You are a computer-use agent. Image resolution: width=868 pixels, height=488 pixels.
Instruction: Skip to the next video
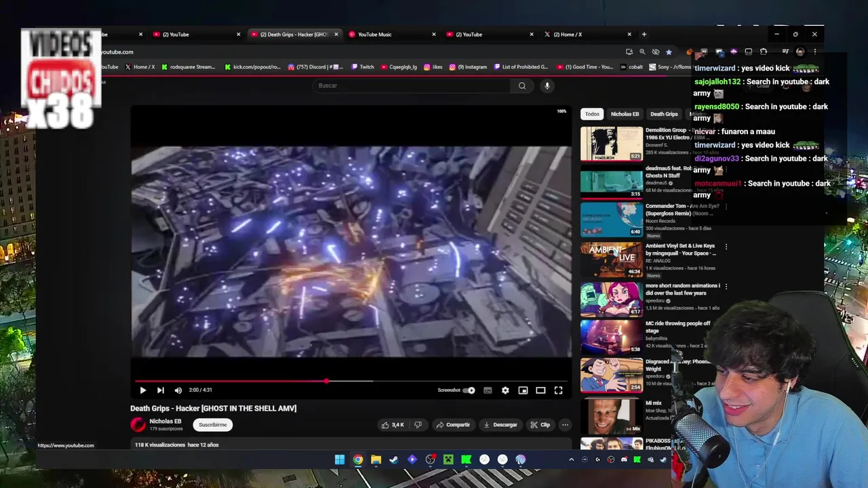161,390
